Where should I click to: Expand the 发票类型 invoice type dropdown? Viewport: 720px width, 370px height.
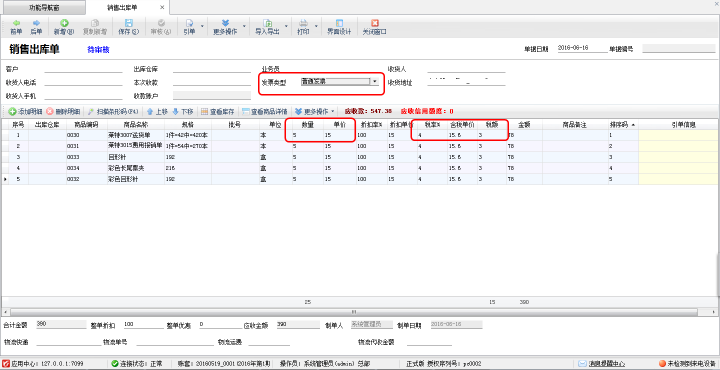[375, 81]
